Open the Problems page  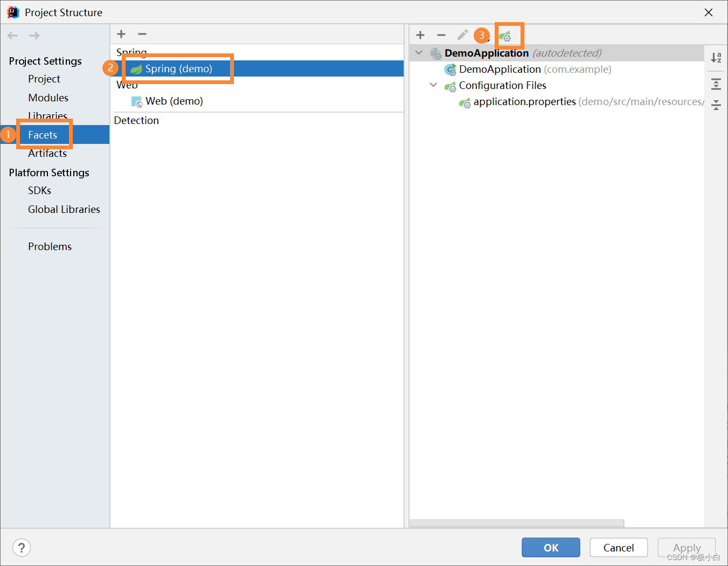pyautogui.click(x=50, y=246)
